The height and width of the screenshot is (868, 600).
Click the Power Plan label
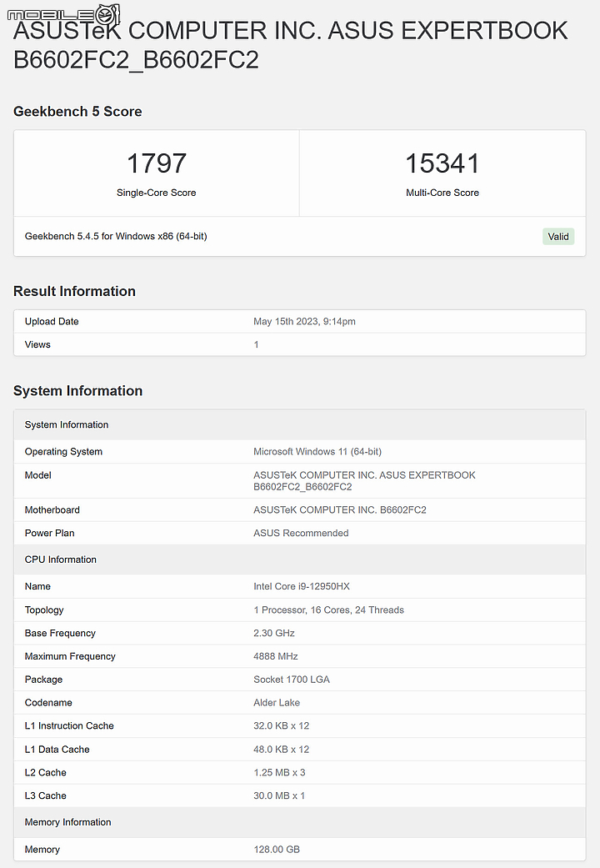pyautogui.click(x=49, y=534)
